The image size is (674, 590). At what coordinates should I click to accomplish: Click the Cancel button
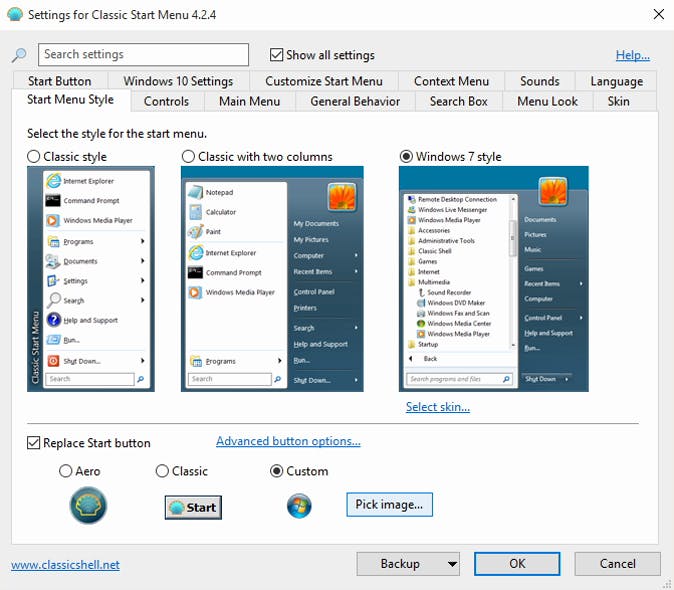617,564
